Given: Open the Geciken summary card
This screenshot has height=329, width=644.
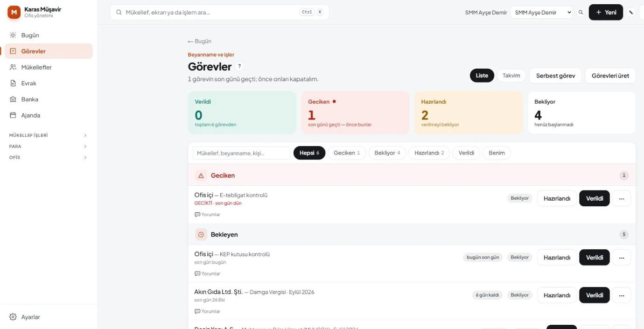Looking at the screenshot, I should (355, 112).
